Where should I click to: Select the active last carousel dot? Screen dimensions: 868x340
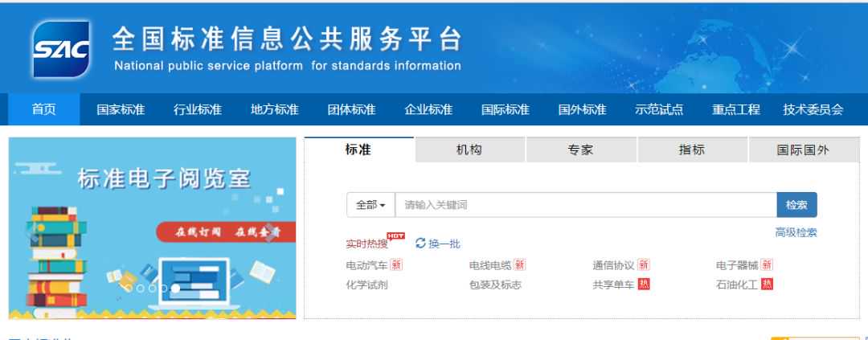175,287
